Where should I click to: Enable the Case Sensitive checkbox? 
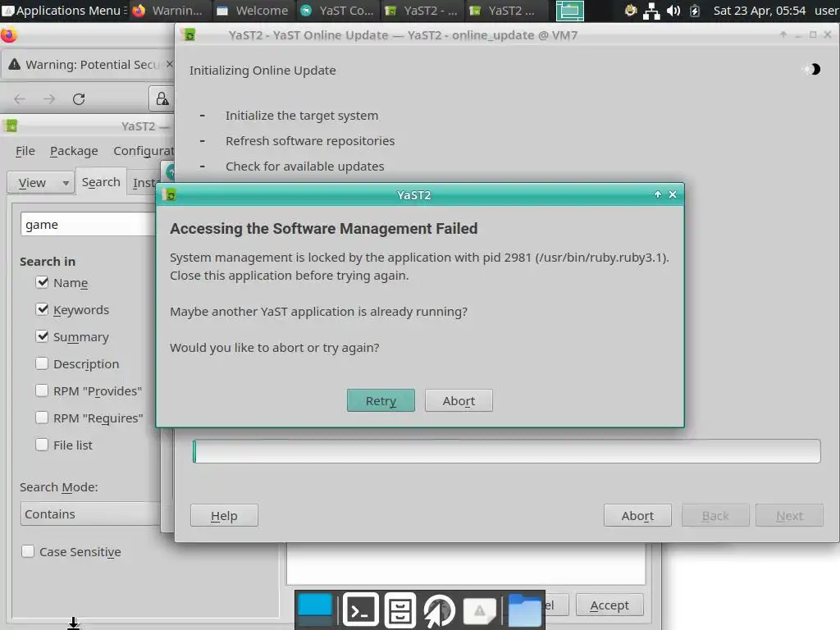point(28,551)
